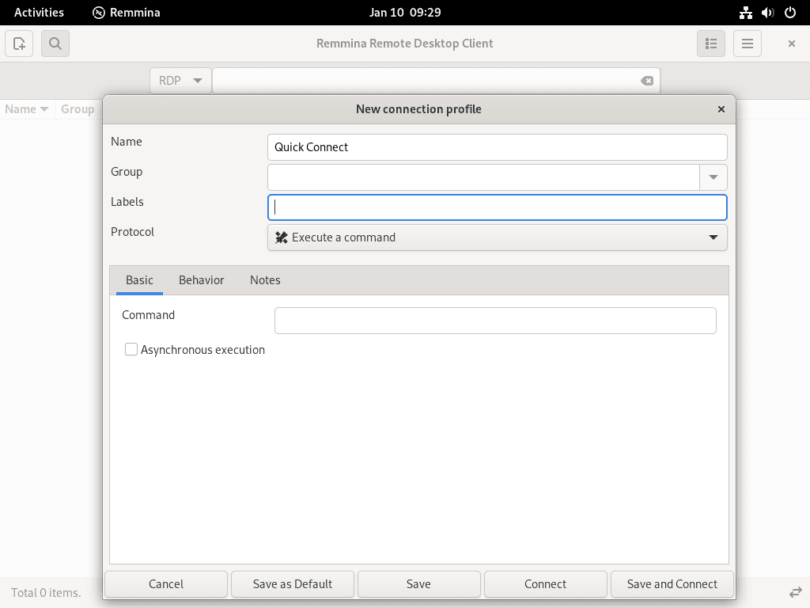
Task: Click the Execute a command protocol icon
Action: click(279, 237)
